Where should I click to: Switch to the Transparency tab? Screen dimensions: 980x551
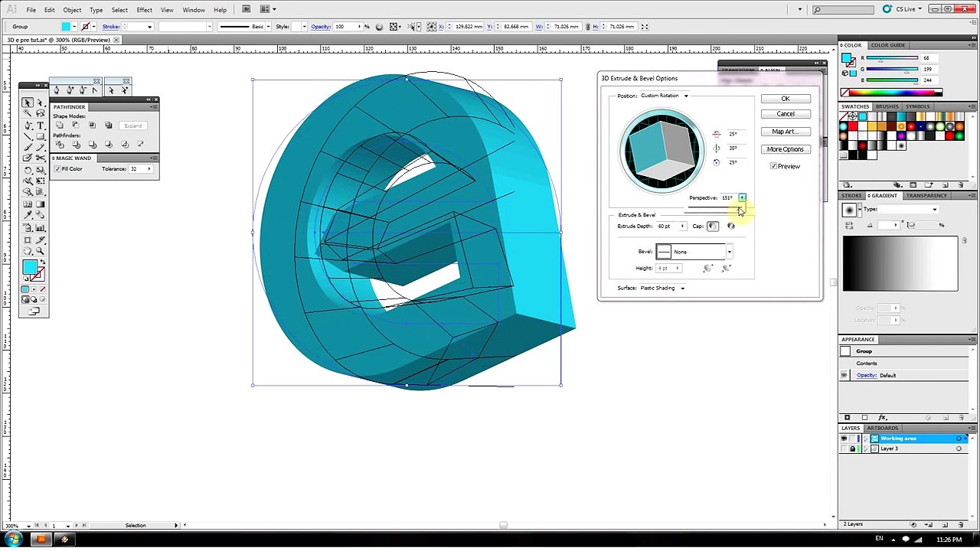(x=926, y=195)
